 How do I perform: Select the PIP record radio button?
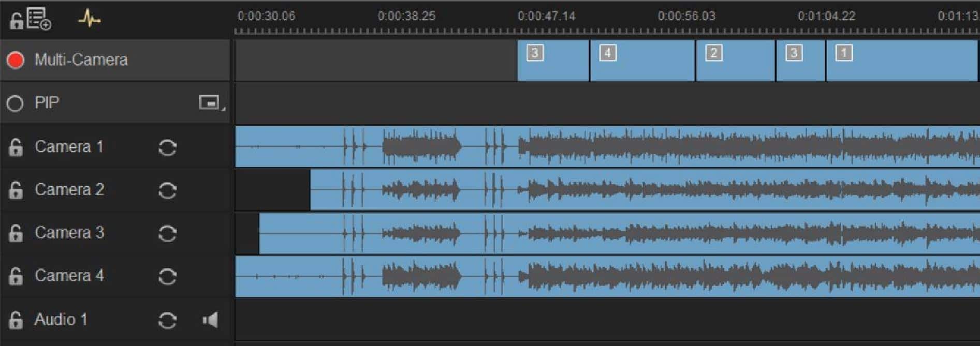(15, 103)
